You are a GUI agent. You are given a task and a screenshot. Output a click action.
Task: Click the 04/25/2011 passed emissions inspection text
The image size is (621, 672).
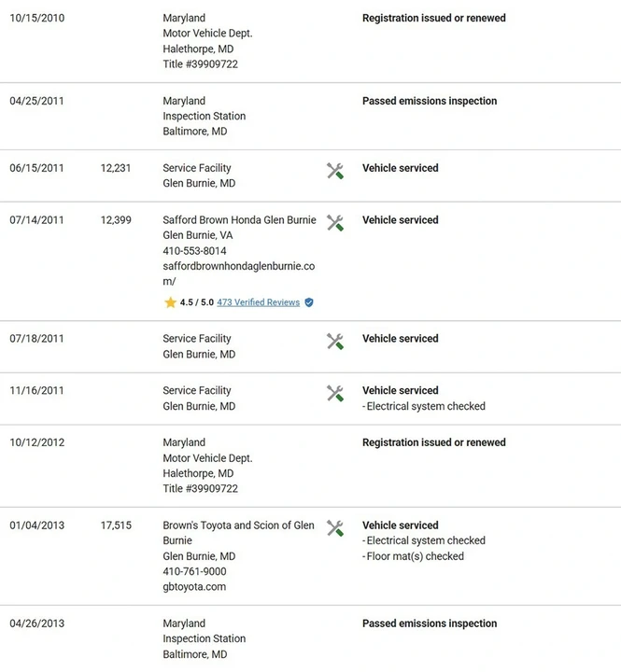pyautogui.click(x=430, y=101)
